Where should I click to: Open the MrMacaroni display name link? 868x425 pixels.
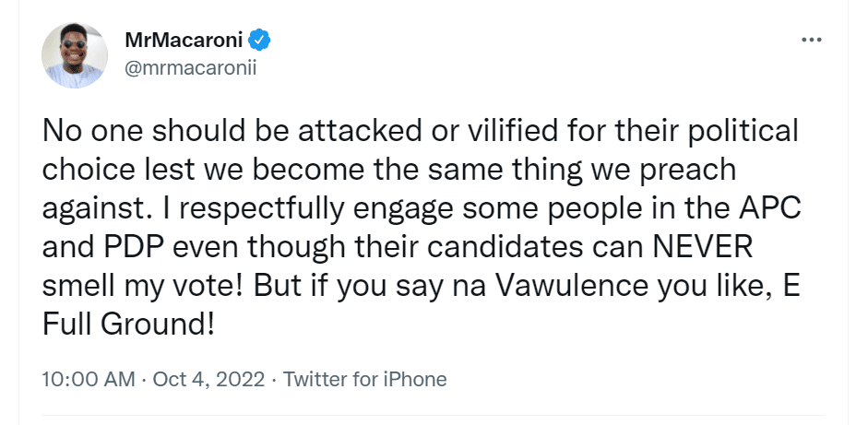tap(184, 41)
